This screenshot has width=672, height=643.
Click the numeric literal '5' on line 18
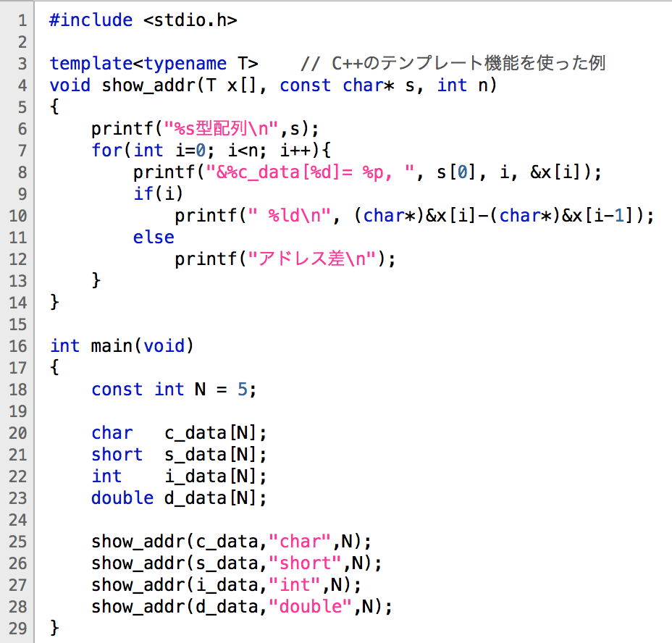coord(243,390)
